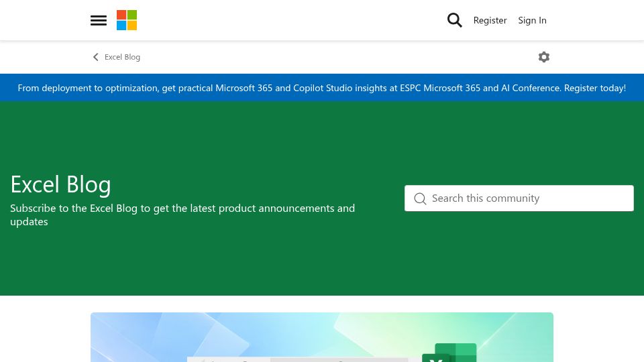Open the hamburger navigation menu
Viewport: 644px width, 362px height.
point(99,20)
